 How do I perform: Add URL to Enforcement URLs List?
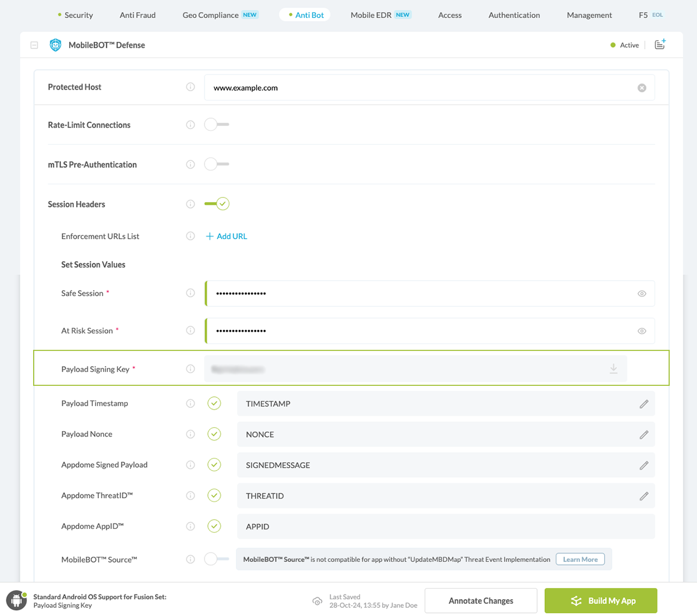pyautogui.click(x=227, y=237)
